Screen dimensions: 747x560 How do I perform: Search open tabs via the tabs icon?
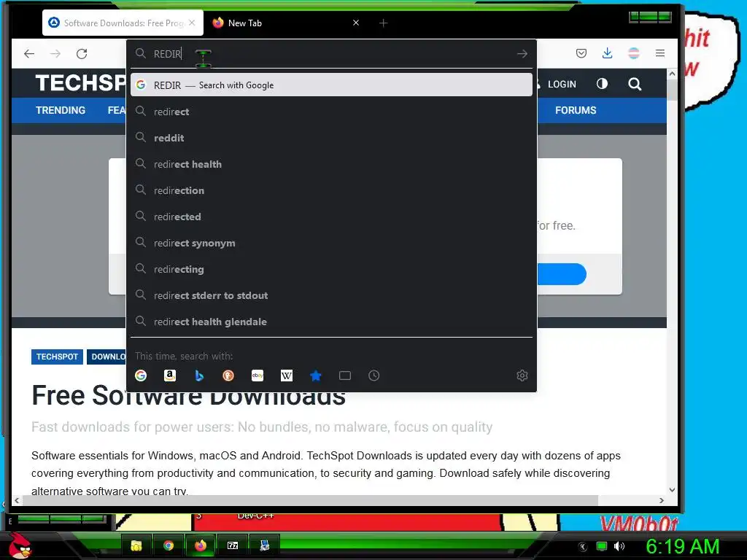coord(345,376)
